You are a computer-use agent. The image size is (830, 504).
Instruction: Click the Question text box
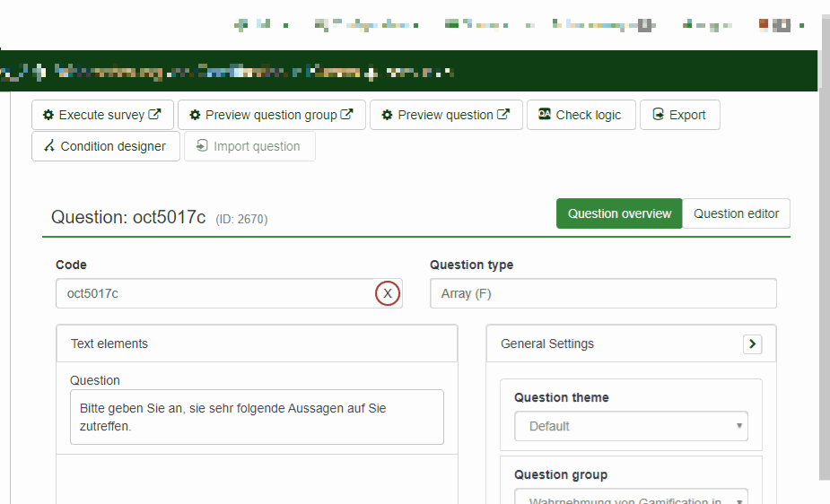pos(257,417)
